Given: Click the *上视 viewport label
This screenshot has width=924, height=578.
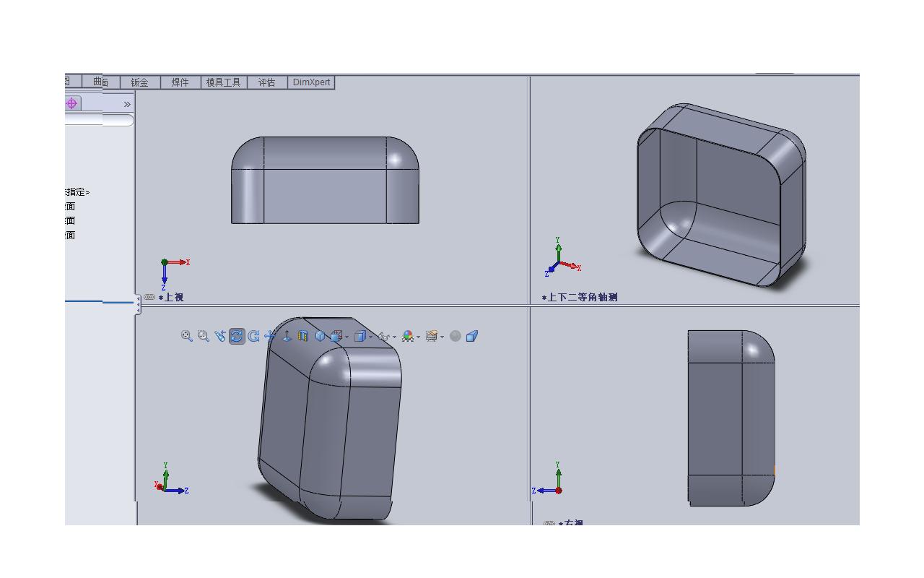Looking at the screenshot, I should coord(171,297).
